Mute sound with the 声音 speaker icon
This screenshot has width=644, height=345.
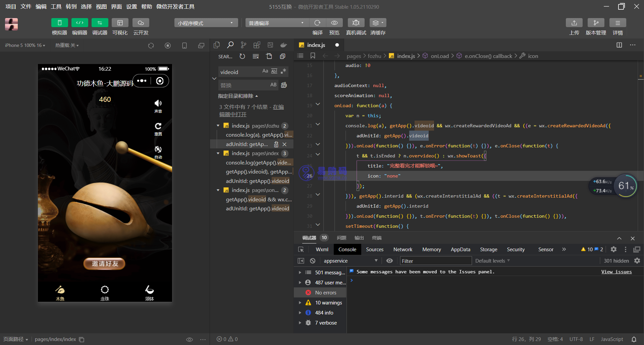[158, 103]
